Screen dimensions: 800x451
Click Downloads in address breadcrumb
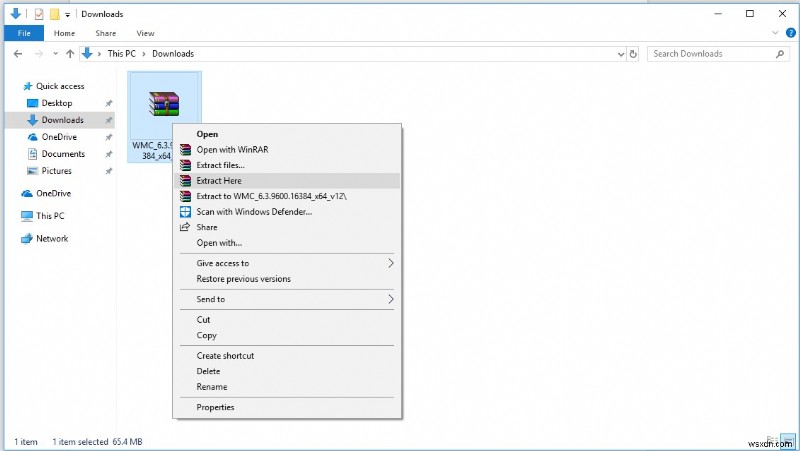(x=173, y=54)
